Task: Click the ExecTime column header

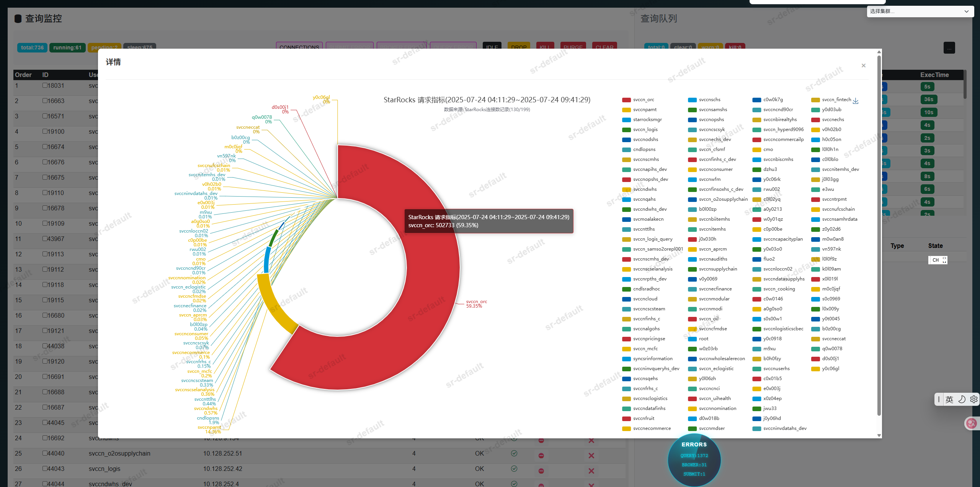Action: [934, 75]
